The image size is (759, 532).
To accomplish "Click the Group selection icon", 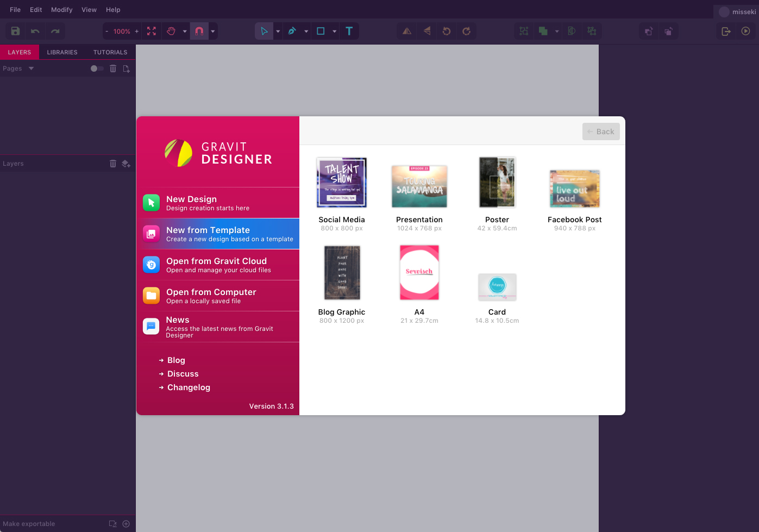I will [x=524, y=32].
